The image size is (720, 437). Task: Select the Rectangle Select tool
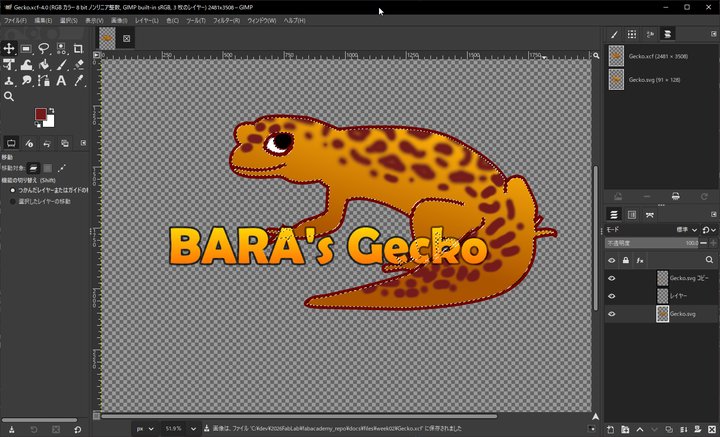(26, 48)
